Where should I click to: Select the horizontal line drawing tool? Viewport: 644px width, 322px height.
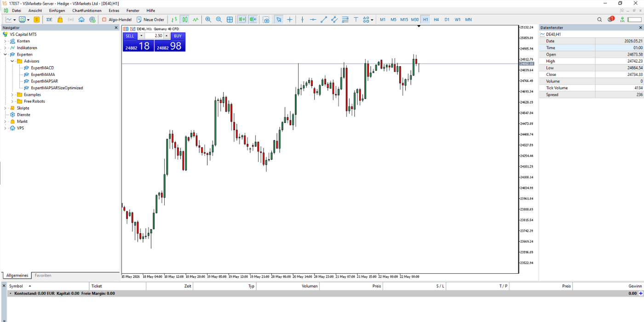313,20
